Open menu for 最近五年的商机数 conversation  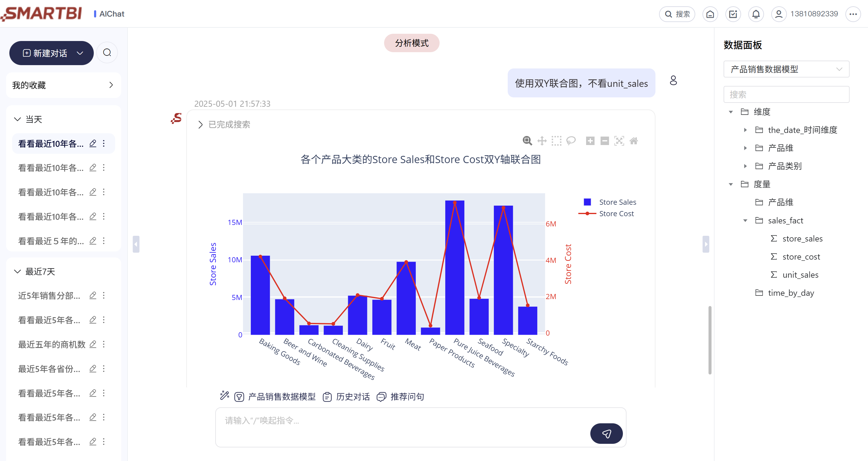tap(104, 344)
